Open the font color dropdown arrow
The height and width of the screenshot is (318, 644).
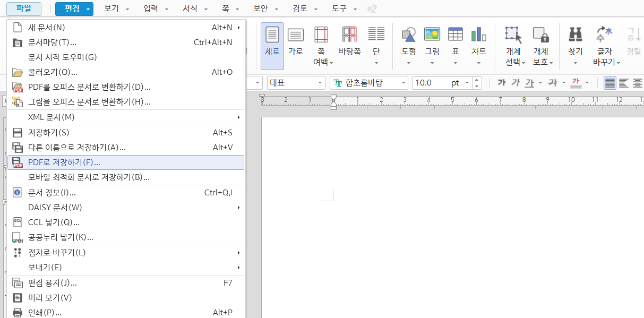pyautogui.click(x=587, y=83)
